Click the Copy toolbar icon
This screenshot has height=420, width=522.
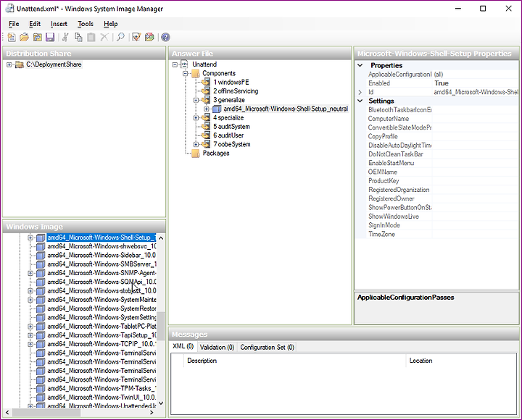pyautogui.click(x=78, y=37)
